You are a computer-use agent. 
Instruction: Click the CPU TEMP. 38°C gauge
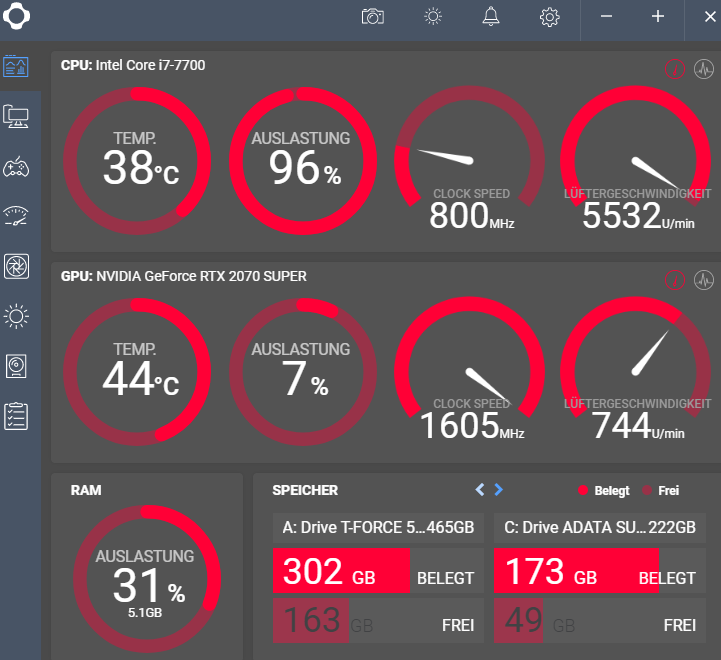137,161
